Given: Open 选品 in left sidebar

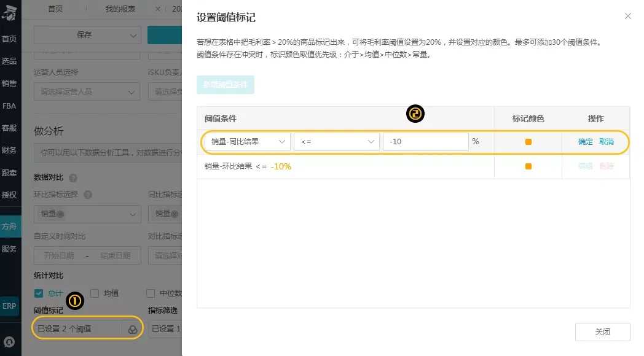Looking at the screenshot, I should (x=9, y=61).
